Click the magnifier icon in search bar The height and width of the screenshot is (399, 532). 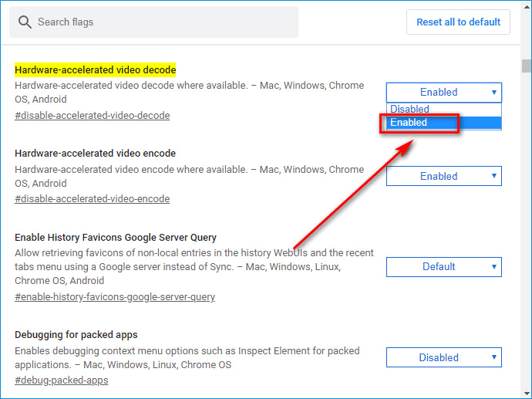click(24, 22)
